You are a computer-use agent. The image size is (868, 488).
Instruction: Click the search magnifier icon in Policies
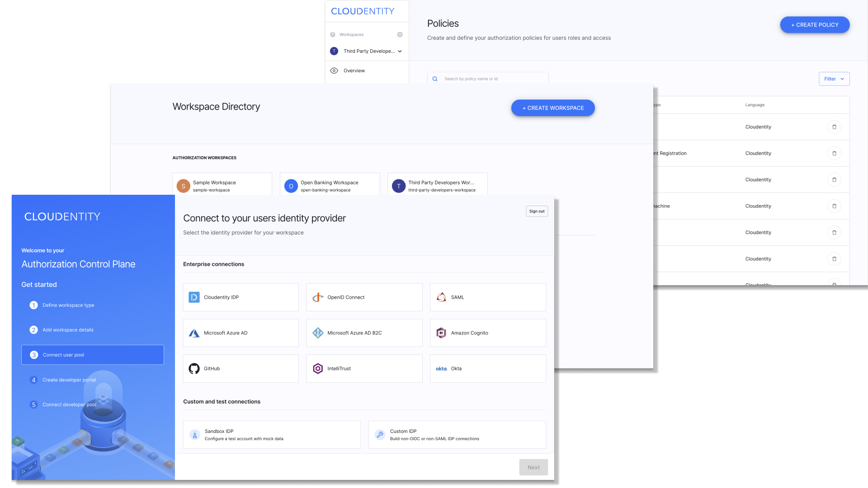click(x=435, y=79)
